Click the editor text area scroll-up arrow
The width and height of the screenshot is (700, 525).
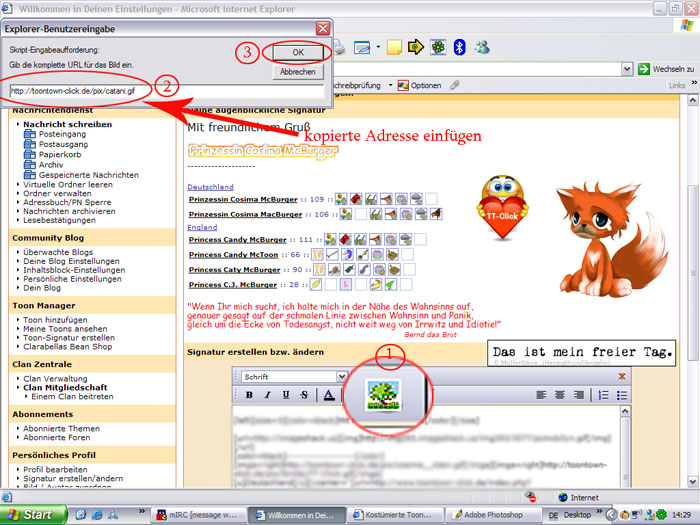625,411
